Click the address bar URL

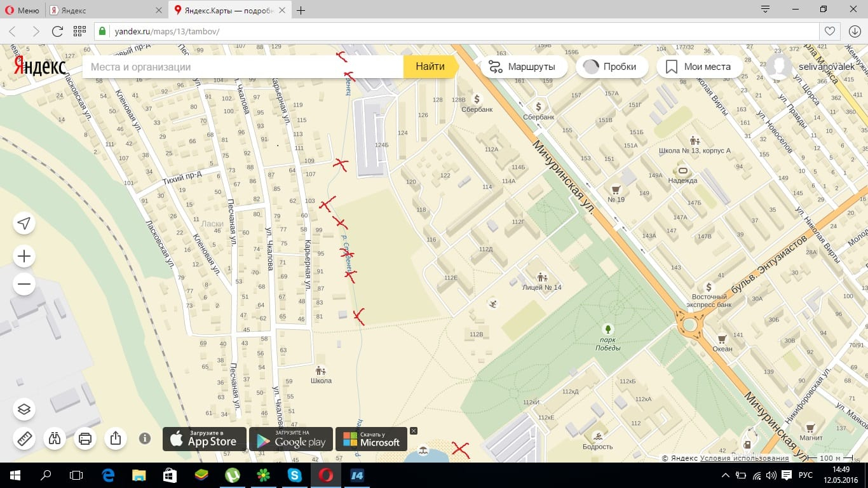pos(166,31)
